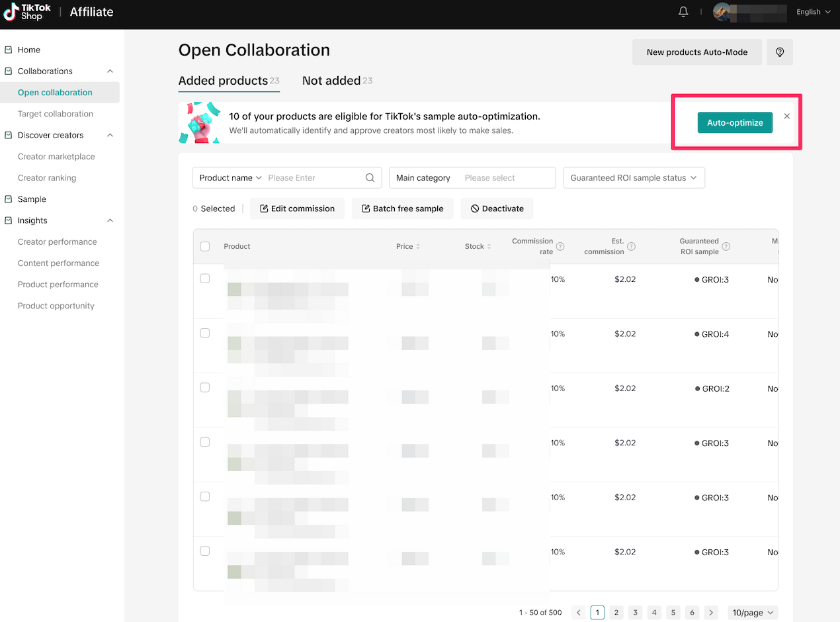Sort products by Price column arrows
This screenshot has height=622, width=840.
point(418,247)
